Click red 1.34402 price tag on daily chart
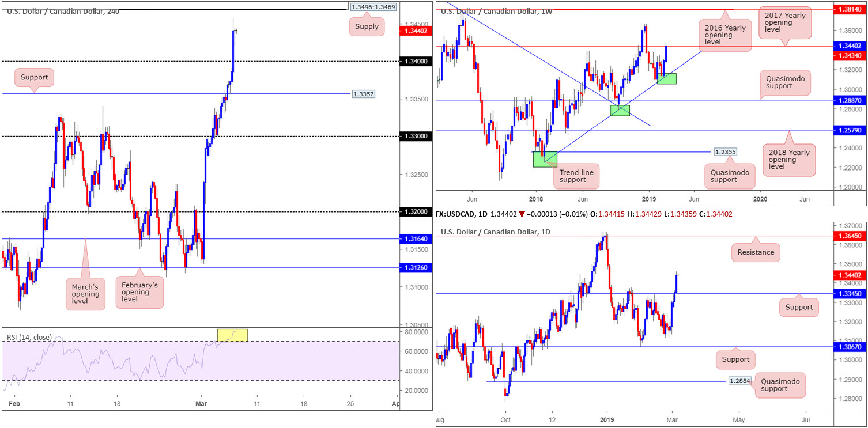 [x=850, y=275]
